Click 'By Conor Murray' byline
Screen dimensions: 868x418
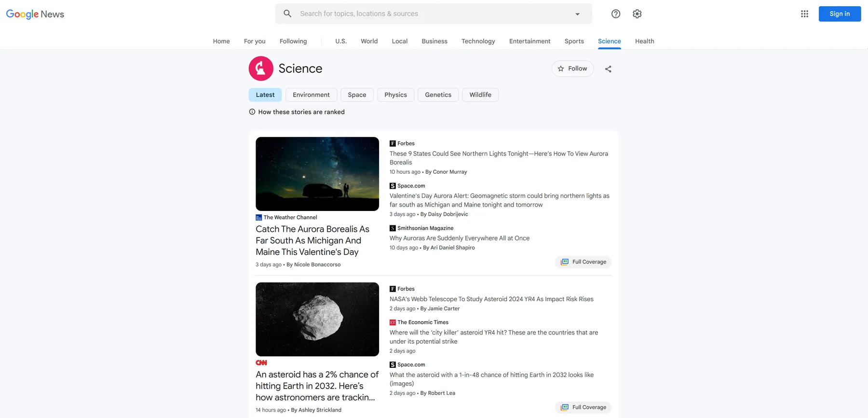coord(446,172)
